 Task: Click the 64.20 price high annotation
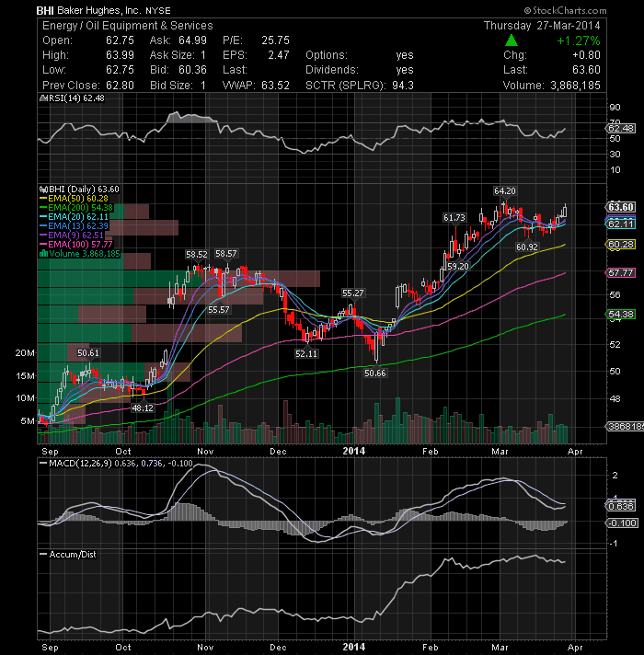point(504,191)
